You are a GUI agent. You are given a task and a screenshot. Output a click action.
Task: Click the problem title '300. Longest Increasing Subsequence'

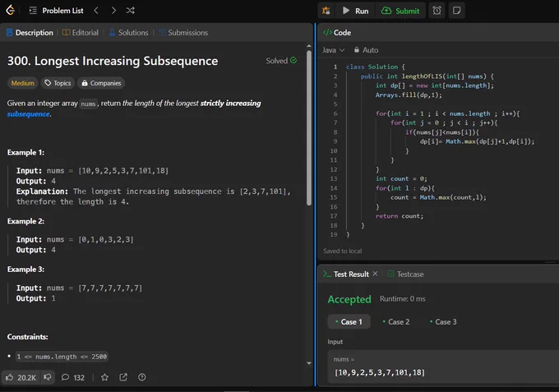pyautogui.click(x=113, y=61)
